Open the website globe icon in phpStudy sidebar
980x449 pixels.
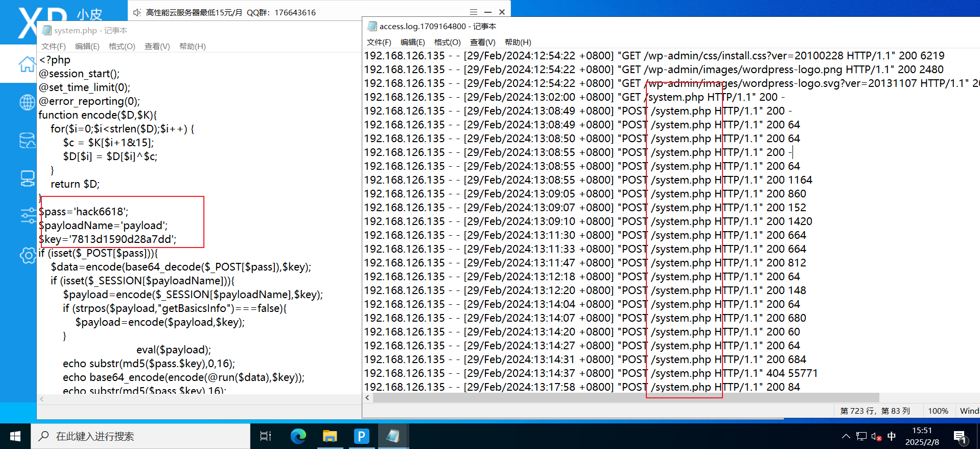[27, 102]
